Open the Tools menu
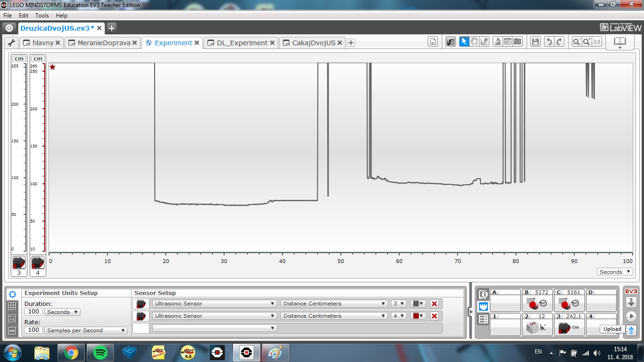644x362 pixels. pos(42,16)
